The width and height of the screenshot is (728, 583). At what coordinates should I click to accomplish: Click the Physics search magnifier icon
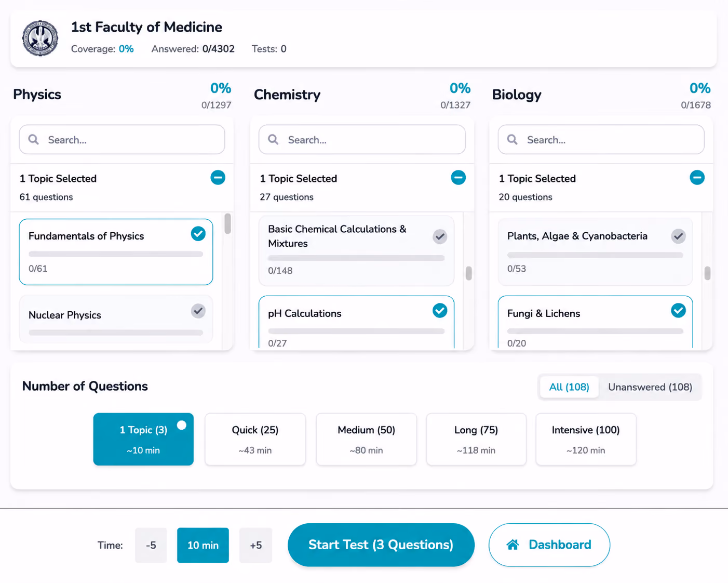[x=34, y=140]
